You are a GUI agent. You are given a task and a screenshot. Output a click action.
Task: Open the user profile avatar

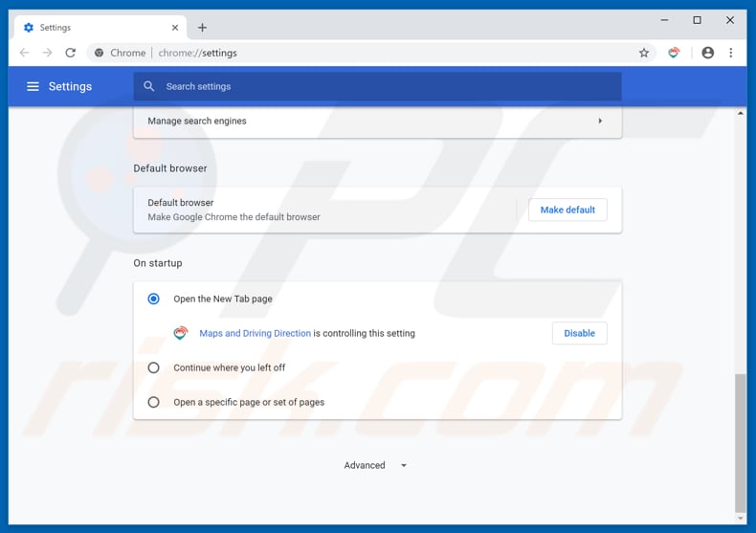(707, 53)
